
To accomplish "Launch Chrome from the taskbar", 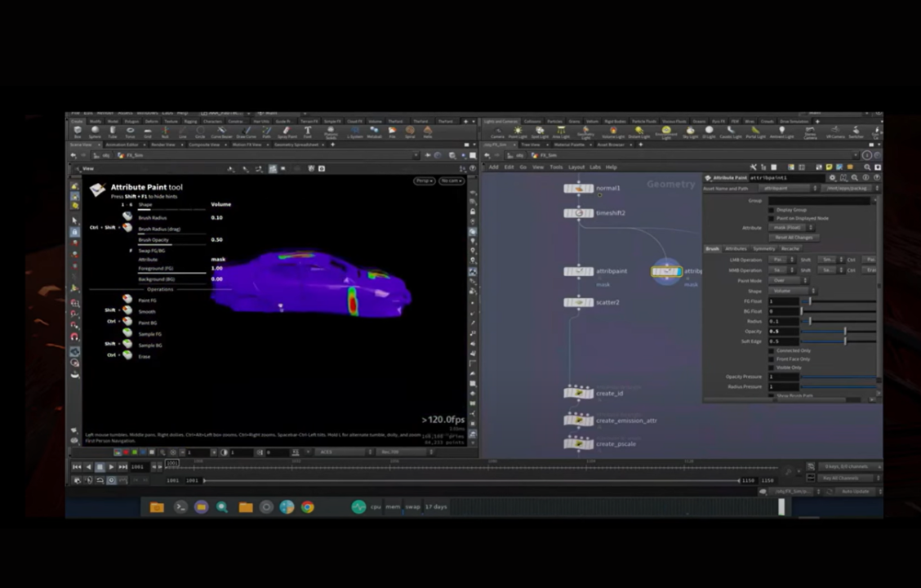I will click(x=307, y=506).
